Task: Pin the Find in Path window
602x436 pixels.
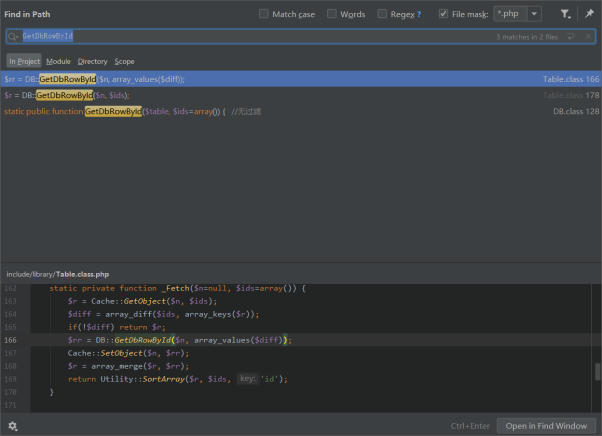Action: 589,14
